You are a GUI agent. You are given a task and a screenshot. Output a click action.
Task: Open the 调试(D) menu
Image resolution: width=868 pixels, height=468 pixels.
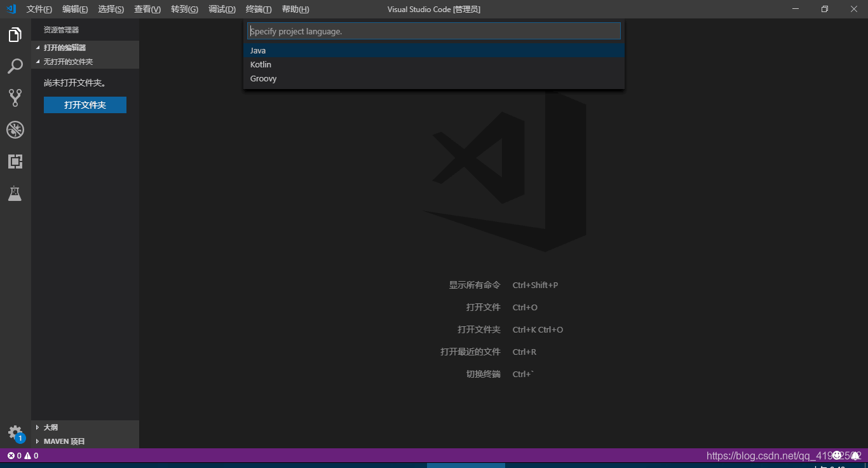tap(222, 9)
